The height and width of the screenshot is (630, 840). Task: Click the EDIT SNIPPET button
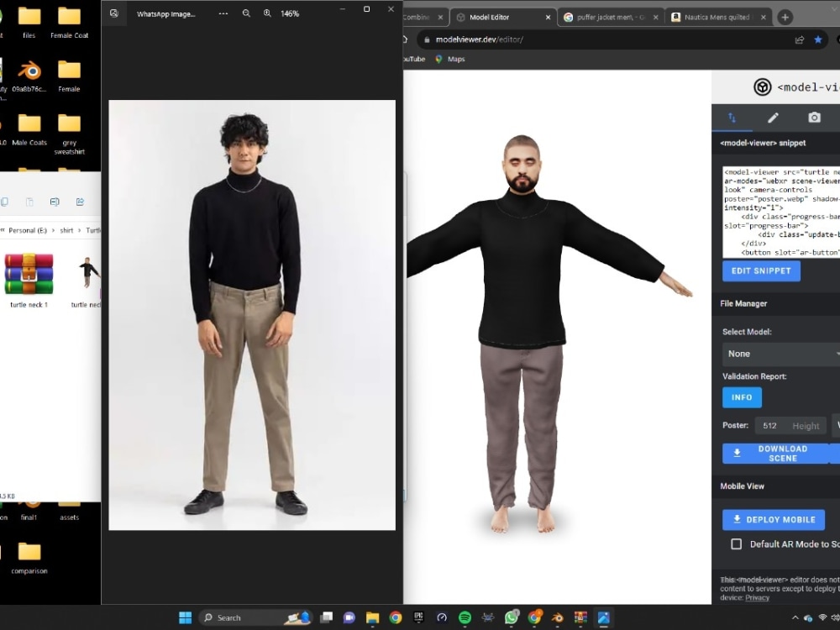pyautogui.click(x=761, y=270)
